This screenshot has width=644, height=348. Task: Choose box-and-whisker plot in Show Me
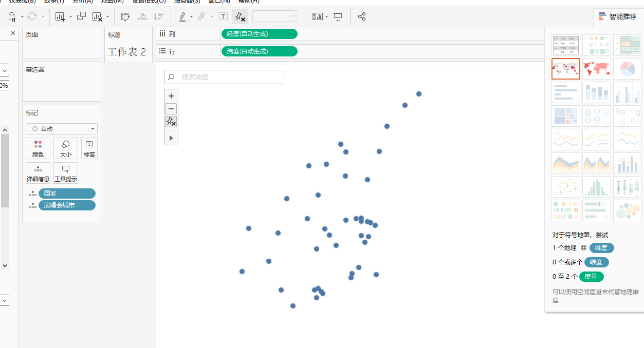click(628, 187)
